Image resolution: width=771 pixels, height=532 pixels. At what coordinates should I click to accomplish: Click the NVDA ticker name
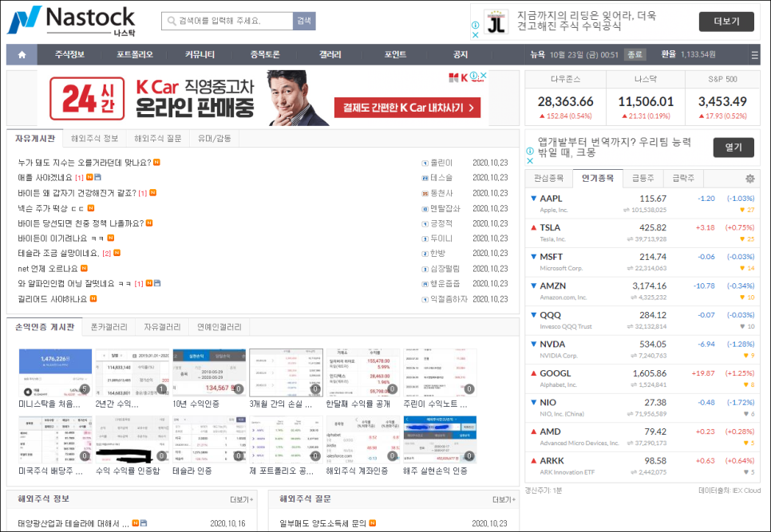coord(552,345)
